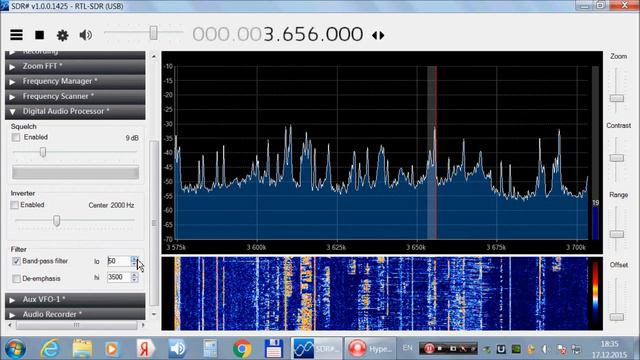Expand the Audio Recorder panel
The image size is (640, 360).
pyautogui.click(x=75, y=314)
